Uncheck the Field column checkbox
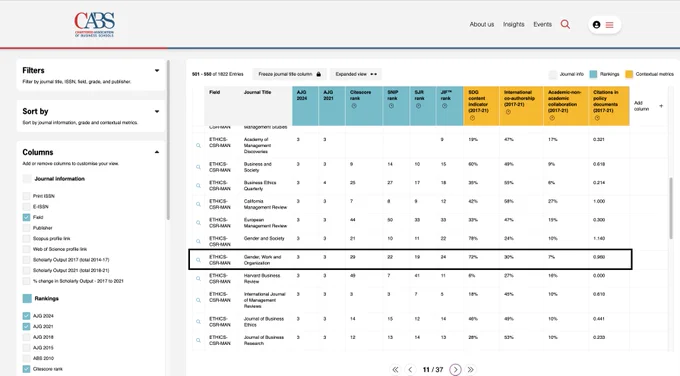The height and width of the screenshot is (376, 680). (x=26, y=217)
